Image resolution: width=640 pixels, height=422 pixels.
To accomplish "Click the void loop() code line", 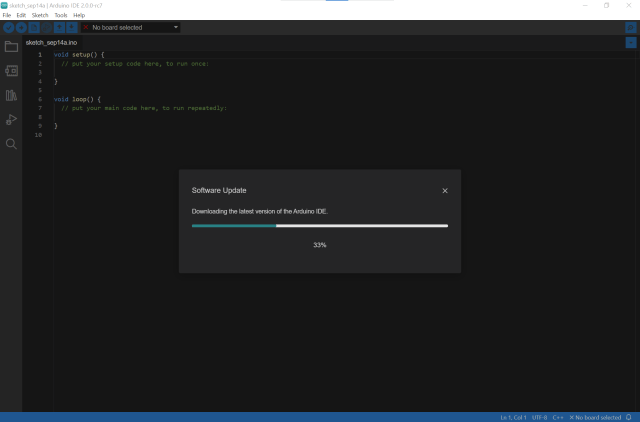I will [77, 99].
